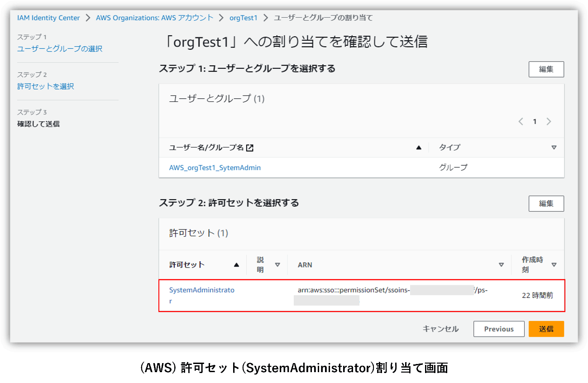Sort by ユーザー名/グループ名 ascending arrow
The height and width of the screenshot is (383, 588).
coord(419,148)
